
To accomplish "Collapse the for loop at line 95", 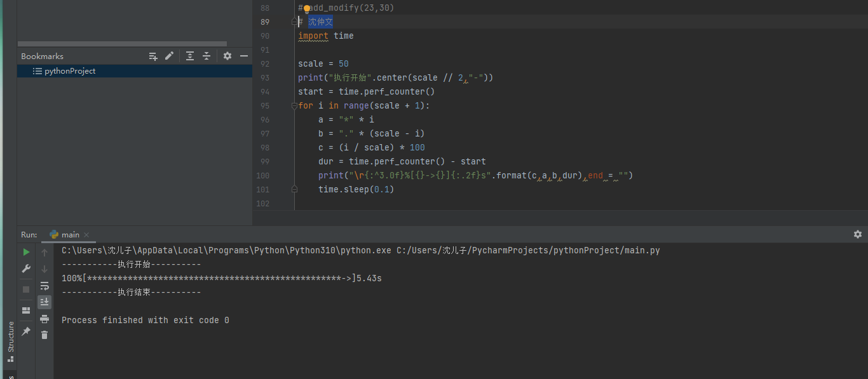I will coord(294,105).
